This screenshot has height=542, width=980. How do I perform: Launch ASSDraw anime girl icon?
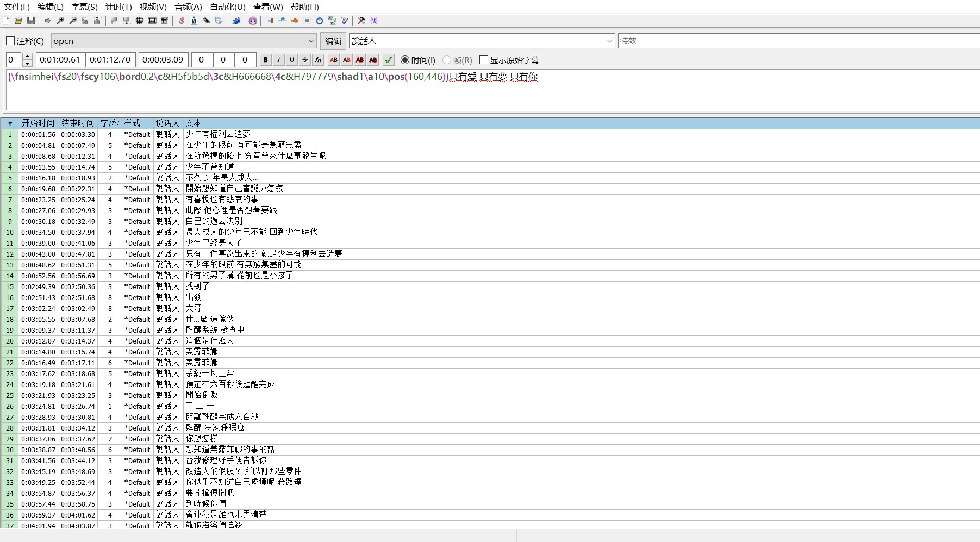(252, 21)
